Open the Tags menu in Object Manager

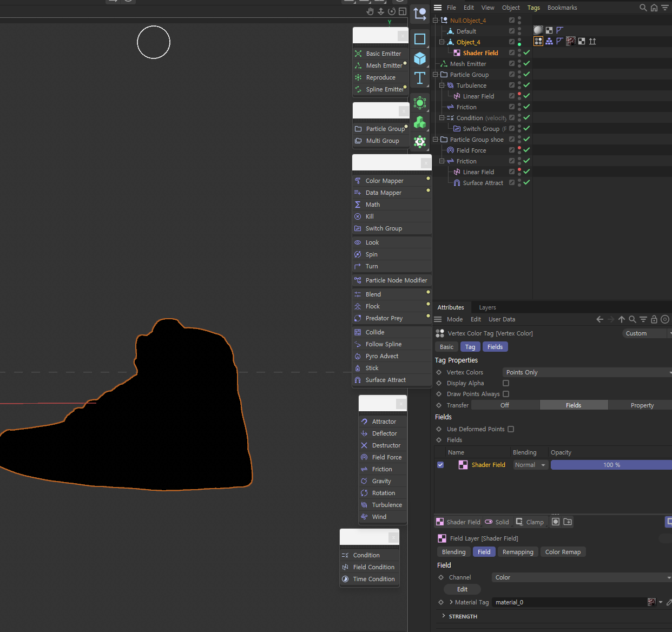tap(533, 8)
